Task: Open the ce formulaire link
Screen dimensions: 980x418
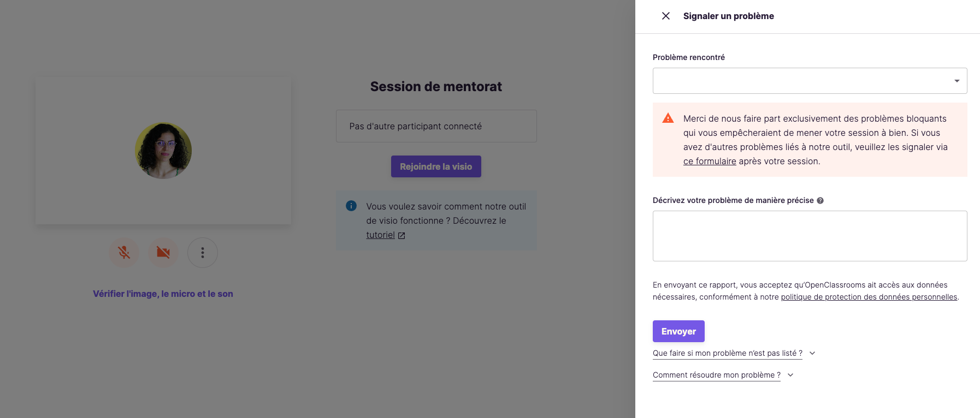Action: 710,162
